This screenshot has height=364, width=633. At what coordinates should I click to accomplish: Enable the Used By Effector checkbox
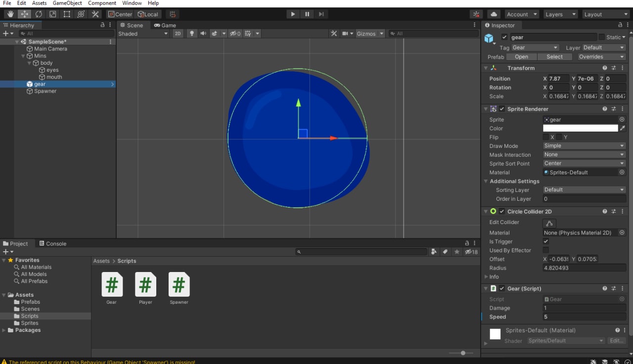(546, 250)
